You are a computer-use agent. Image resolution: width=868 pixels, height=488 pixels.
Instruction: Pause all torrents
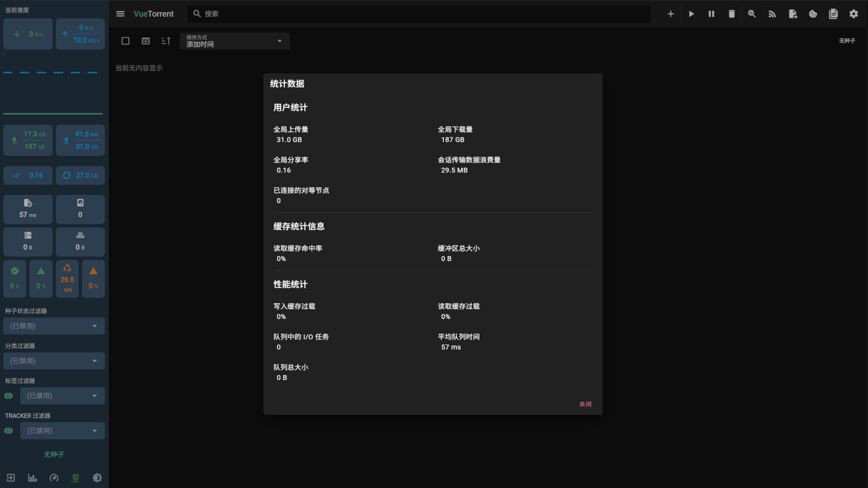coord(711,14)
